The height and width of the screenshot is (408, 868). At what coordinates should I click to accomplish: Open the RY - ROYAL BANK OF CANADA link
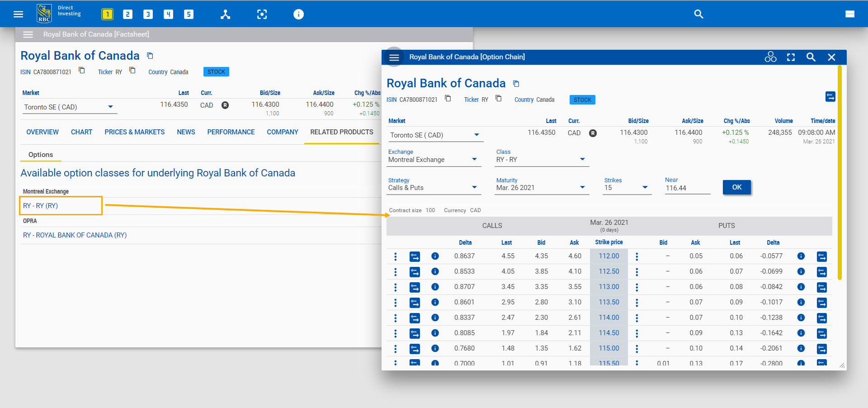pos(75,235)
